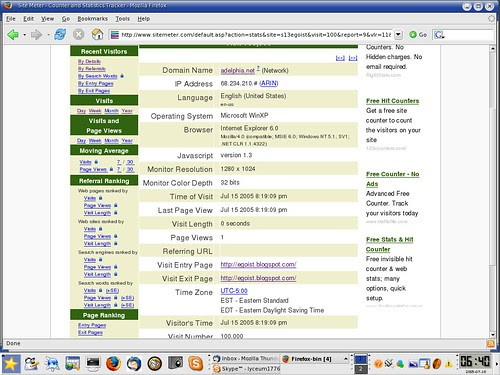Viewport: 500px width, 375px height.
Task: Open the Back button history dropdown arrow
Action: pos(25,35)
